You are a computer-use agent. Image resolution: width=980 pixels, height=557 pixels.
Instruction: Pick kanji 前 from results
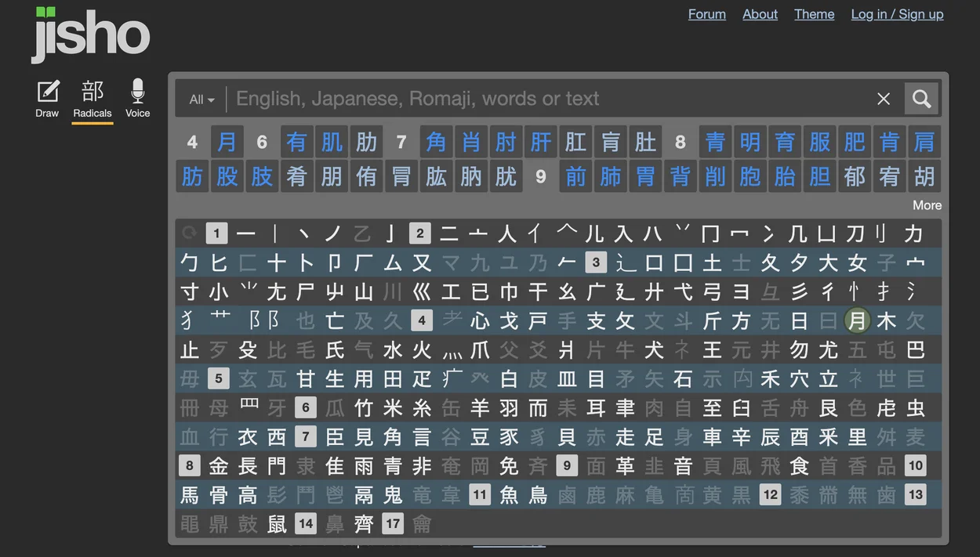coord(576,176)
